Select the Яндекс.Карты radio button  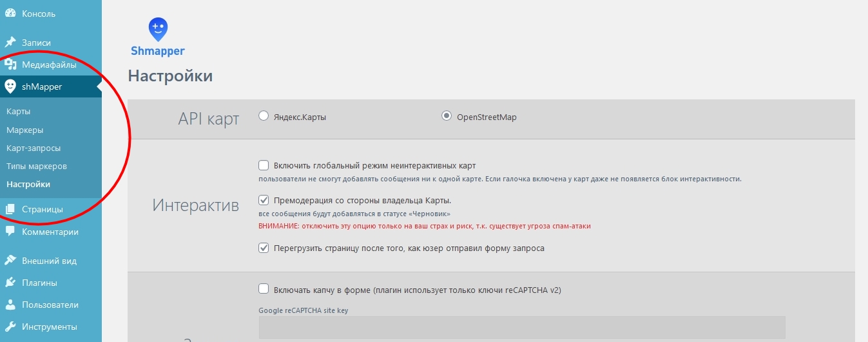click(263, 117)
